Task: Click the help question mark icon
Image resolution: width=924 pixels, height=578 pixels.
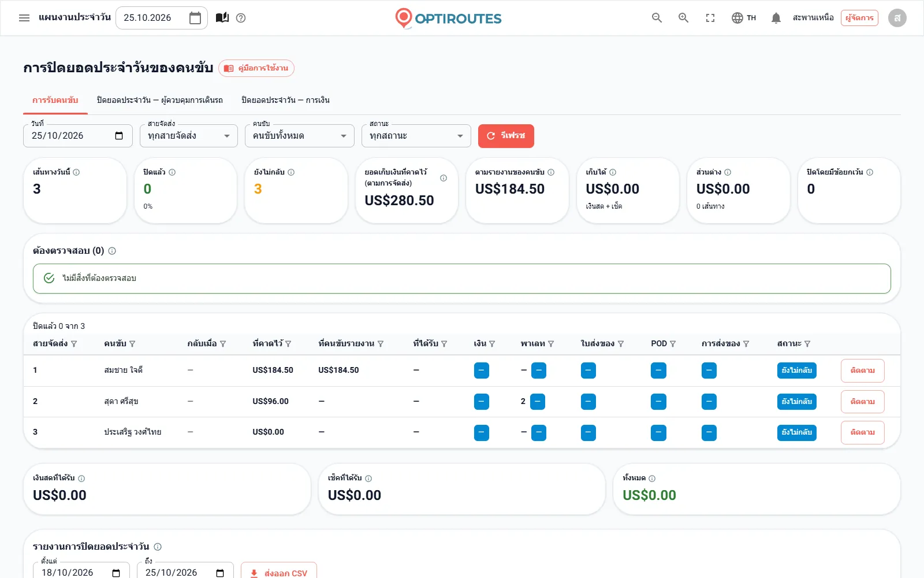Action: (x=241, y=18)
